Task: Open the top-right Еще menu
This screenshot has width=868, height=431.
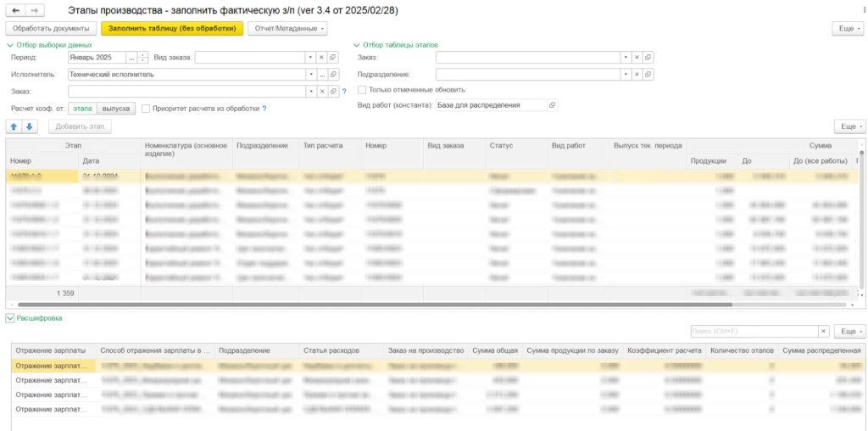Action: pos(849,28)
